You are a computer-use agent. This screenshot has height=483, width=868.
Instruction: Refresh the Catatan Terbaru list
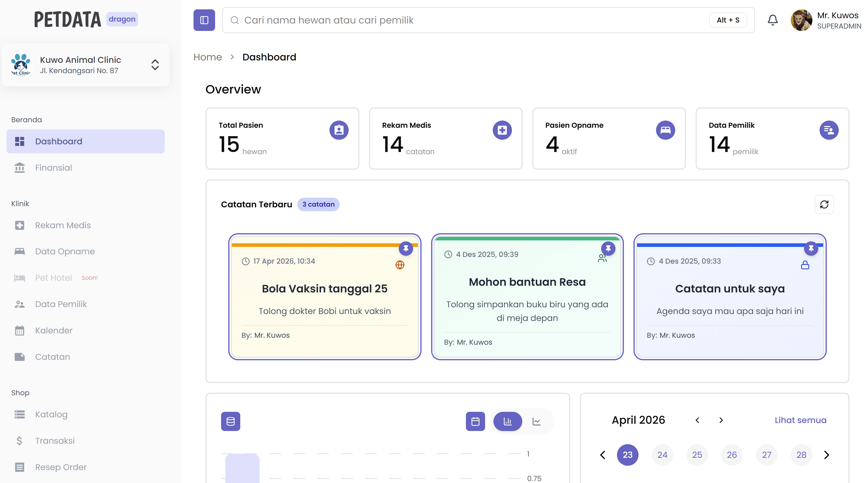824,204
